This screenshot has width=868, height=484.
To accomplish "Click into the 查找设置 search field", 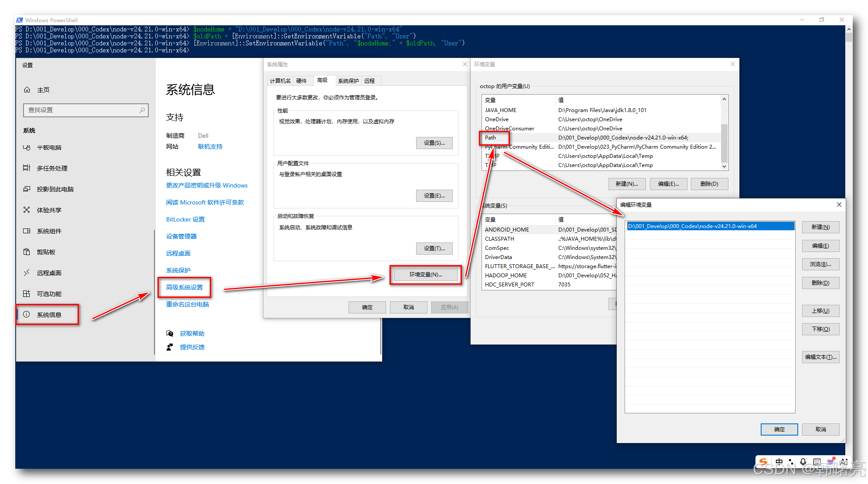I will pos(85,110).
